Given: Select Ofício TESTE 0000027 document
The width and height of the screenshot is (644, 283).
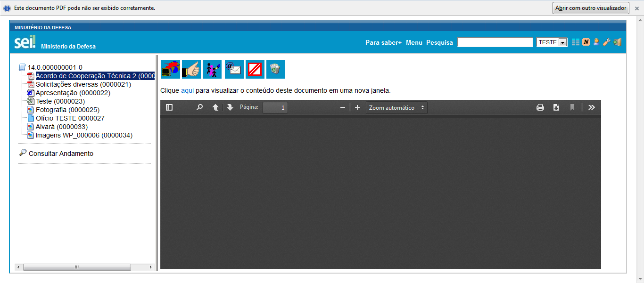Looking at the screenshot, I should coord(70,118).
